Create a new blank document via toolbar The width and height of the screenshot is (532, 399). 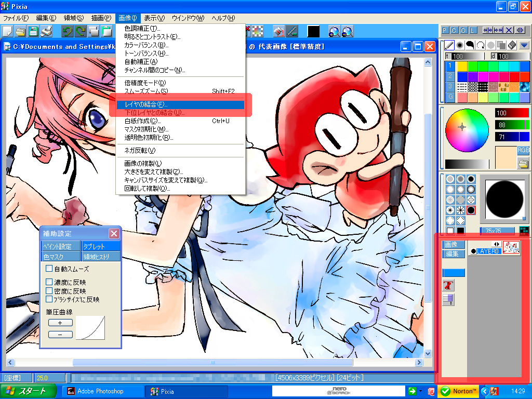tap(7, 32)
